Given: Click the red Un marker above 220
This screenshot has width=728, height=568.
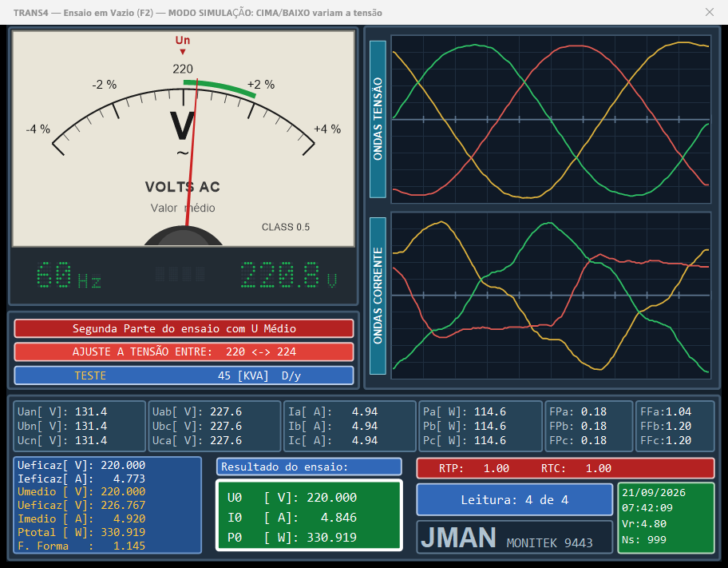Looking at the screenshot, I should click(183, 45).
